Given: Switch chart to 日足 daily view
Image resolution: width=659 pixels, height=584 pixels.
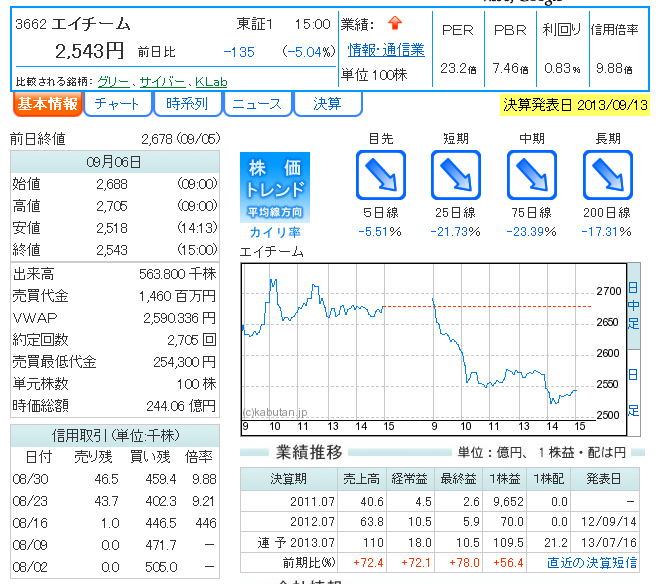Looking at the screenshot, I should pos(632,392).
